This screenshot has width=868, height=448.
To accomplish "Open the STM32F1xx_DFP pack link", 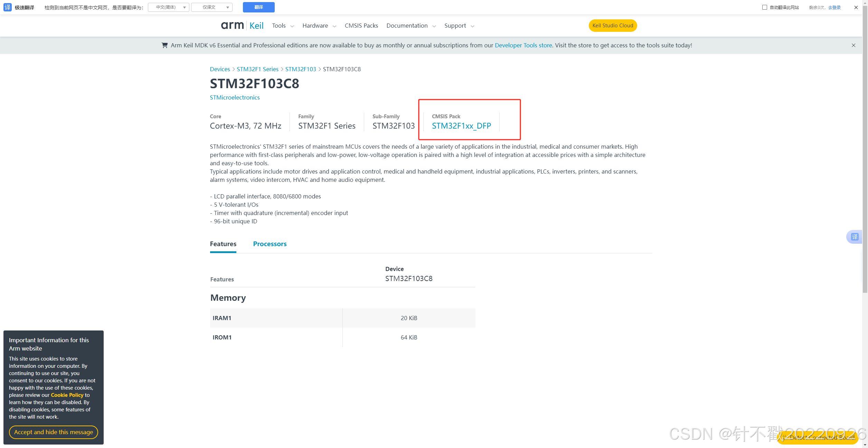I will point(461,126).
